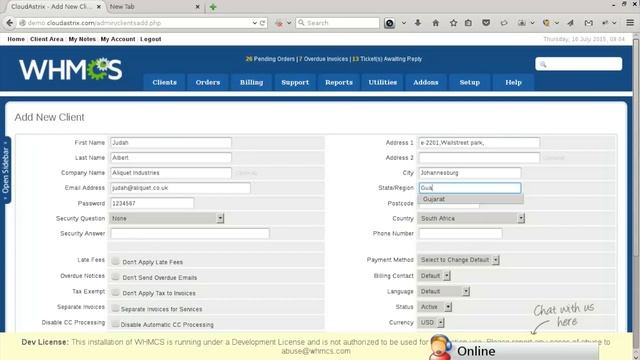
Task: Open Ticket(s) Awaiting Reply link
Action: (x=387, y=59)
